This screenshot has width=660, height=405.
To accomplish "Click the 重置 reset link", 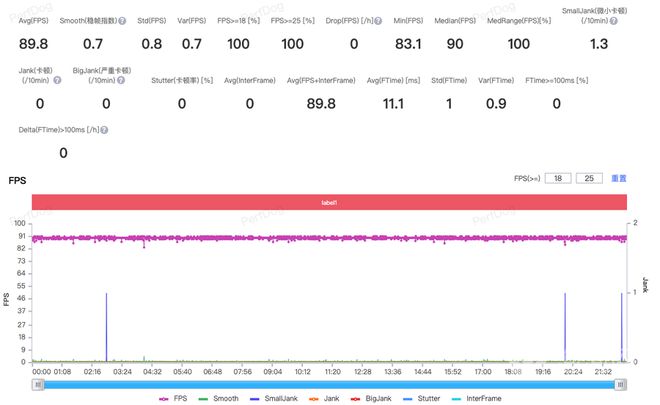I will 619,178.
